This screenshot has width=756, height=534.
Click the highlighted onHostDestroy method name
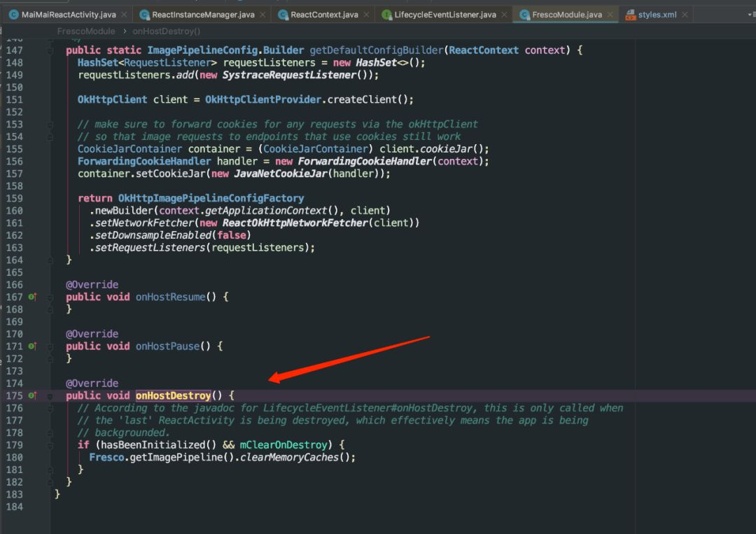pyautogui.click(x=173, y=395)
